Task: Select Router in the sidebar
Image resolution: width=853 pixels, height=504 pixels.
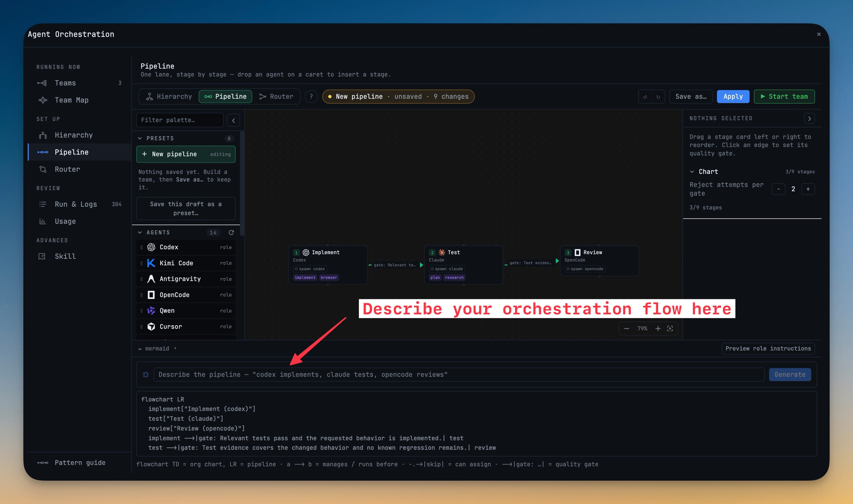Action: coord(79,169)
